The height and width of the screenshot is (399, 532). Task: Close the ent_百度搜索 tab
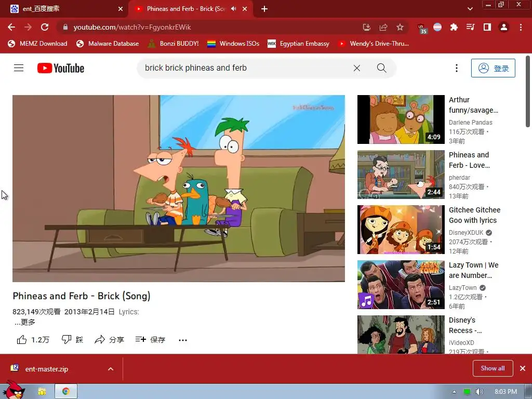[121, 9]
